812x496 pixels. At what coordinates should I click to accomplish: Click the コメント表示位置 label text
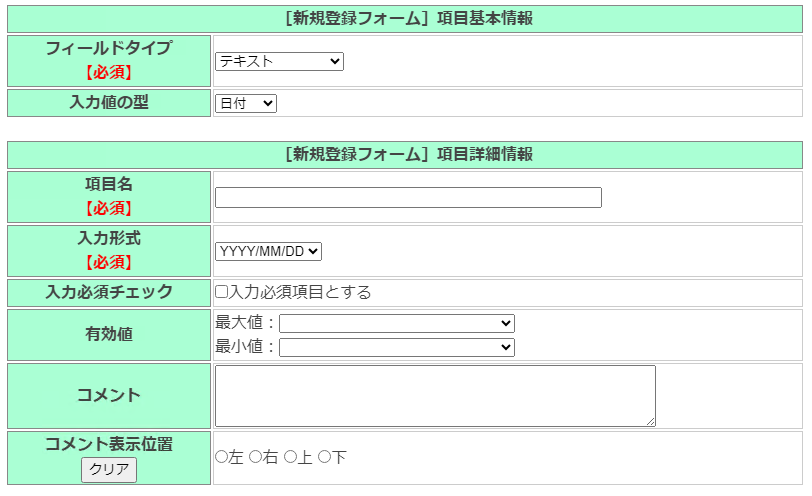coord(109,444)
